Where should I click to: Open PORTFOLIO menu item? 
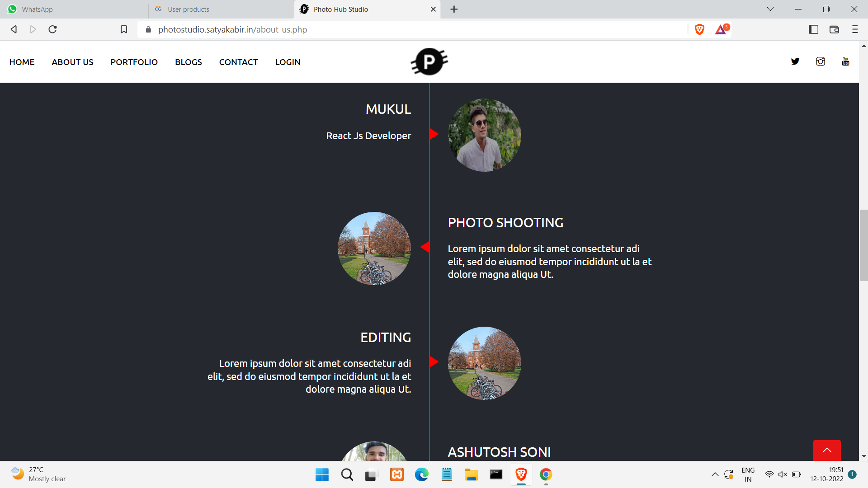[134, 62]
